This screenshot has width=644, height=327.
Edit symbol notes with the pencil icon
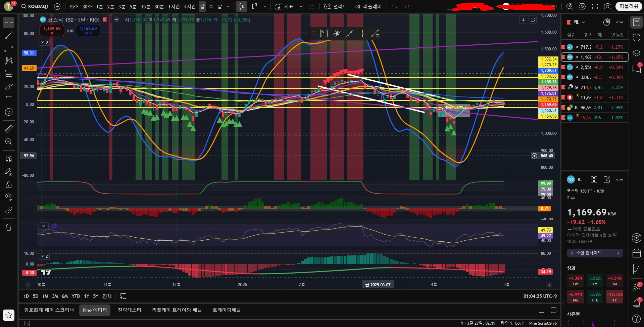pyautogui.click(x=607, y=179)
